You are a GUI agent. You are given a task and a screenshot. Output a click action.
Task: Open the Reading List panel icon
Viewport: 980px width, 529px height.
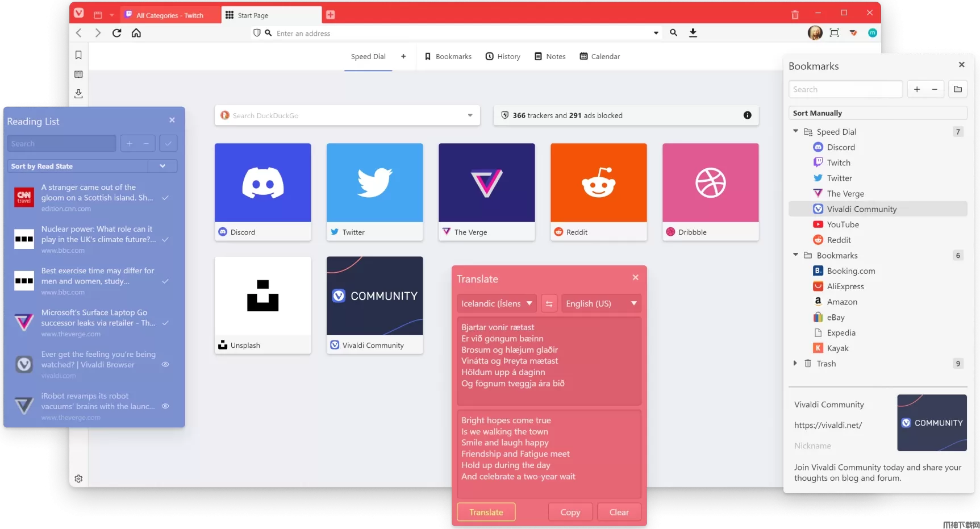(x=78, y=74)
